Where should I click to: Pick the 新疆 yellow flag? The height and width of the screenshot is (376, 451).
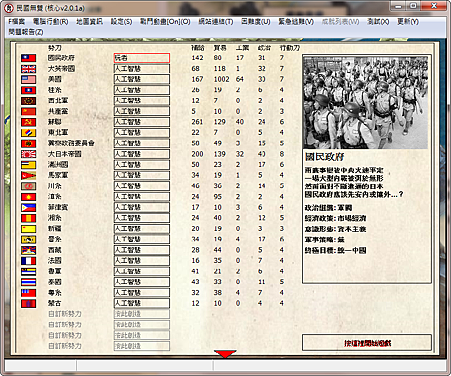(28, 229)
